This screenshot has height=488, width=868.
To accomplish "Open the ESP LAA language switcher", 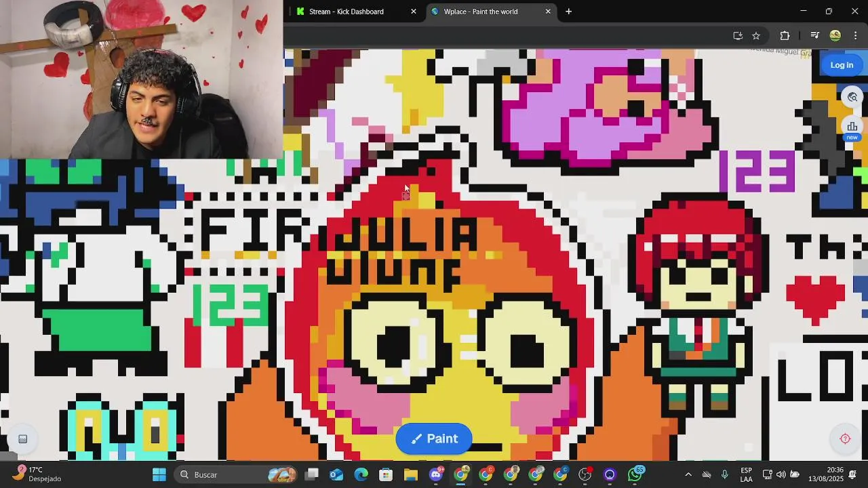I will coord(746,474).
